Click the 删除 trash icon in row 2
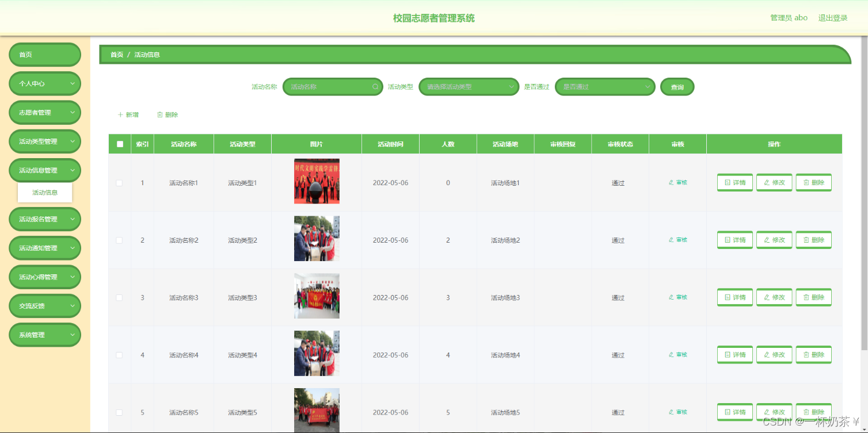 click(x=806, y=240)
